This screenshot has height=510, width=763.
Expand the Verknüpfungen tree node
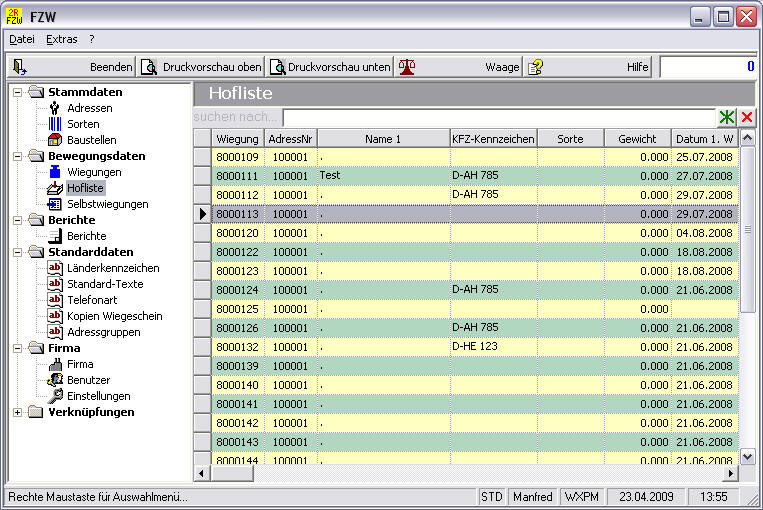click(18, 412)
